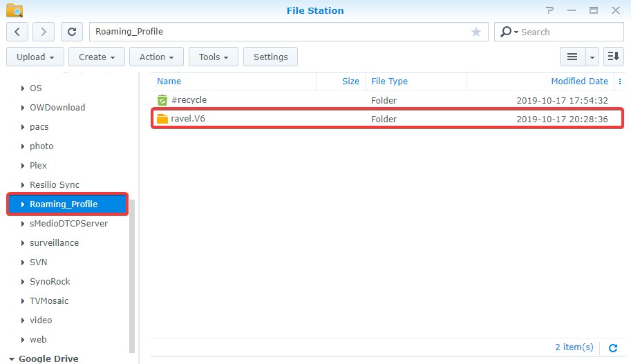This screenshot has width=631, height=364.
Task: Select the video folder in the tree
Action: 41,320
